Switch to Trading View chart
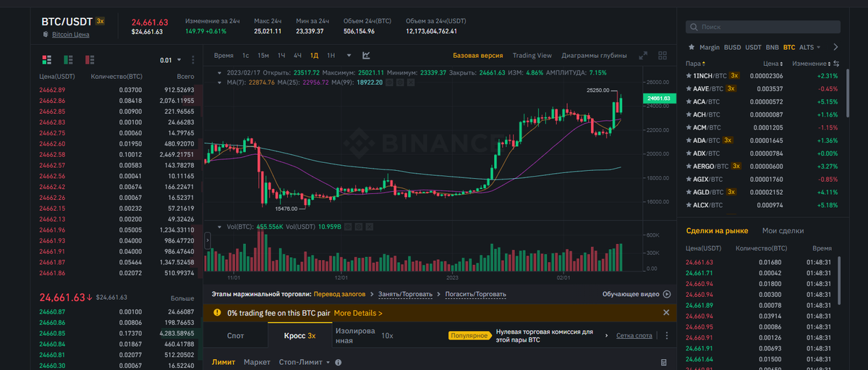Screen dimensions: 868x370 [532, 55]
